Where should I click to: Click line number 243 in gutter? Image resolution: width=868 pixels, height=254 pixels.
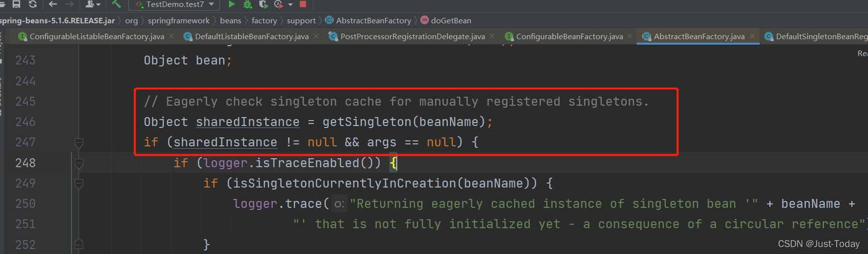[x=25, y=61]
